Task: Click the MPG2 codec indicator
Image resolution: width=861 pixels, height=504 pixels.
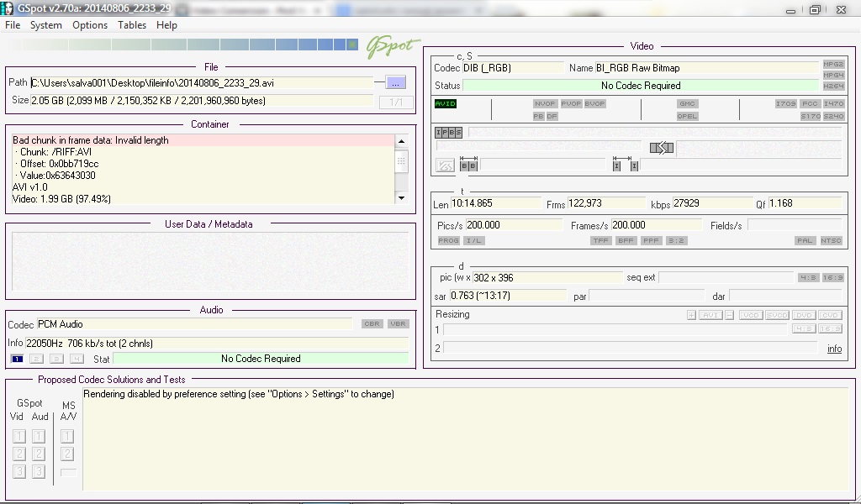Action: pyautogui.click(x=833, y=65)
